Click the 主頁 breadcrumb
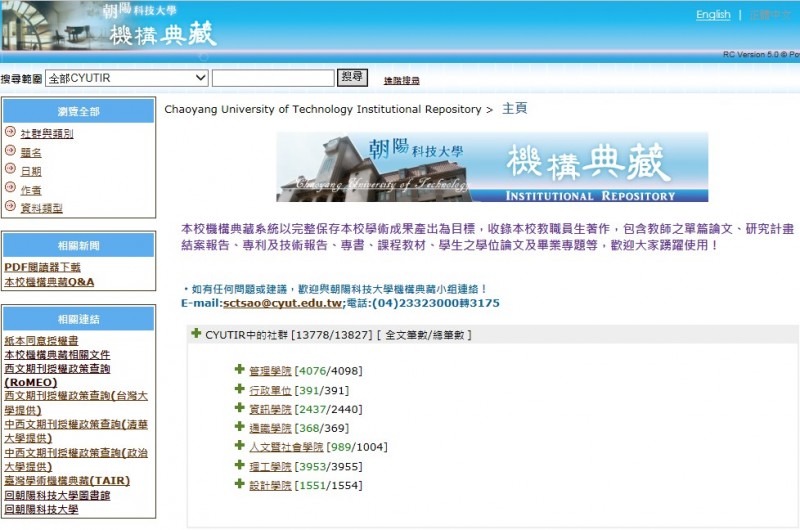The height and width of the screenshot is (530, 800). pos(515,109)
